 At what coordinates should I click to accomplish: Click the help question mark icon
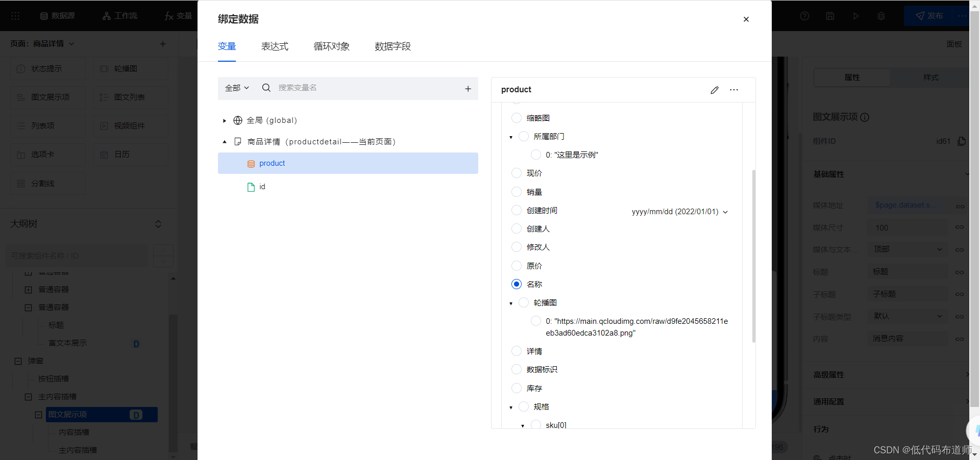[804, 16]
